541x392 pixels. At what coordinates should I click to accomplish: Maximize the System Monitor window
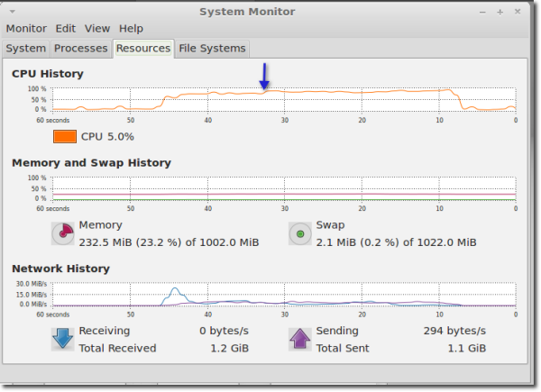tap(500, 12)
